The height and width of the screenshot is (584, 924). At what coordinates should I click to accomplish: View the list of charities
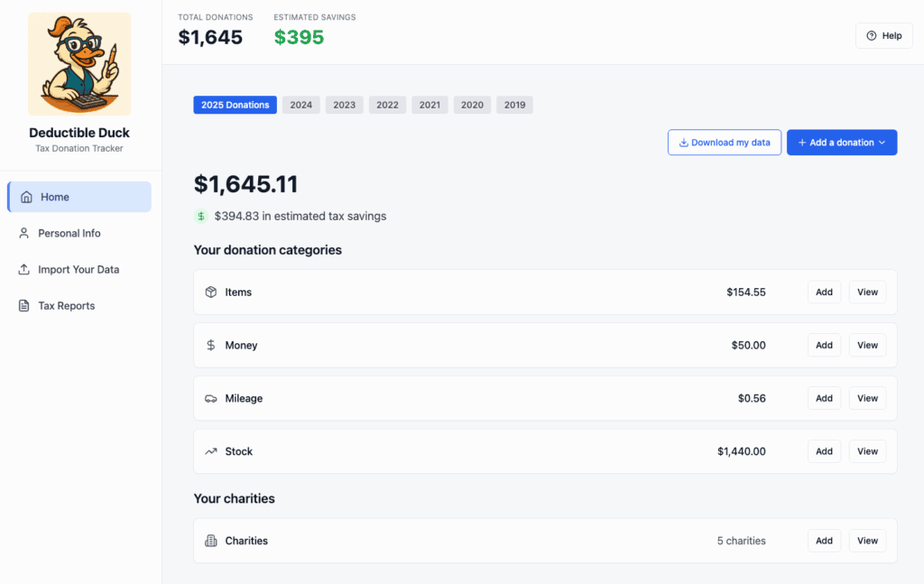(x=867, y=541)
